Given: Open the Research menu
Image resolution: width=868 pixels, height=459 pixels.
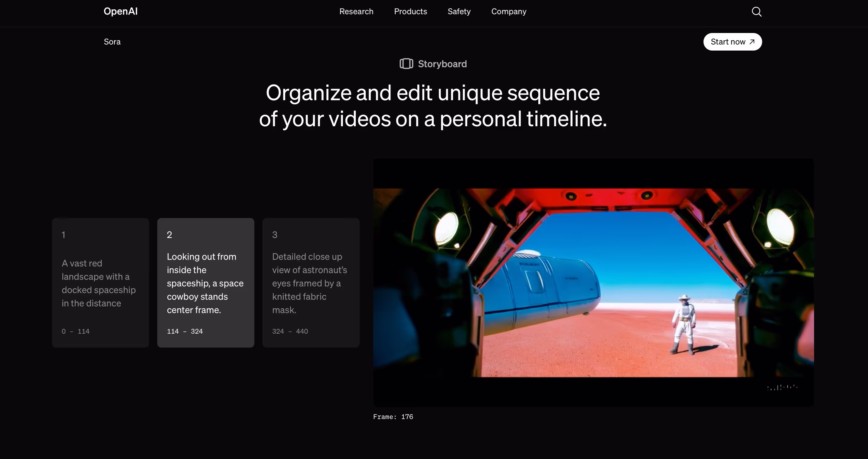Looking at the screenshot, I should (x=356, y=12).
